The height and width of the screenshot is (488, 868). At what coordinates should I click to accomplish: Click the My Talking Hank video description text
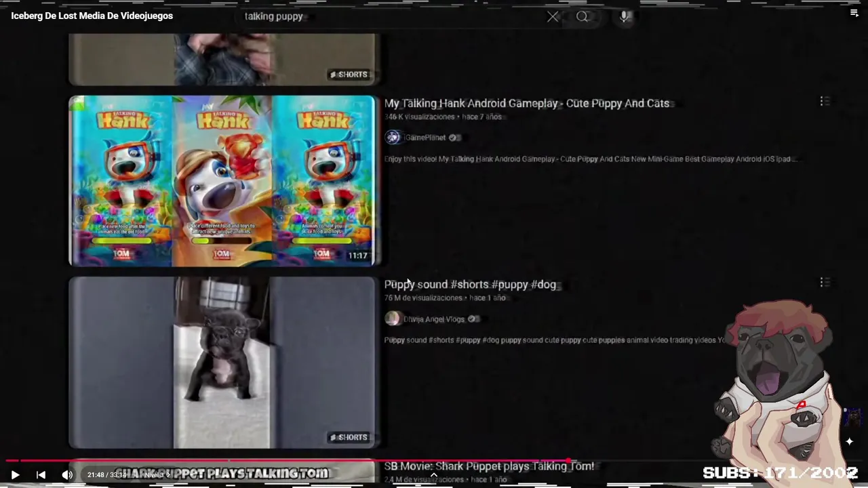coord(591,159)
